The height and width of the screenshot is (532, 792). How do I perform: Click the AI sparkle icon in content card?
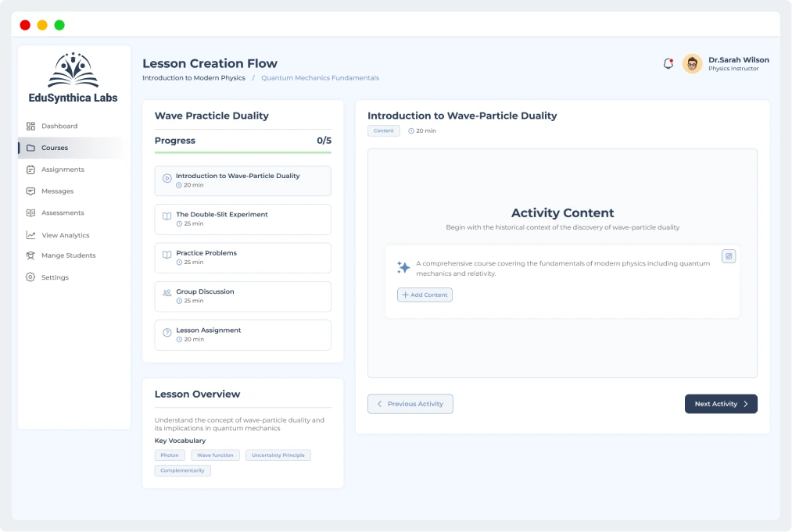coord(403,268)
